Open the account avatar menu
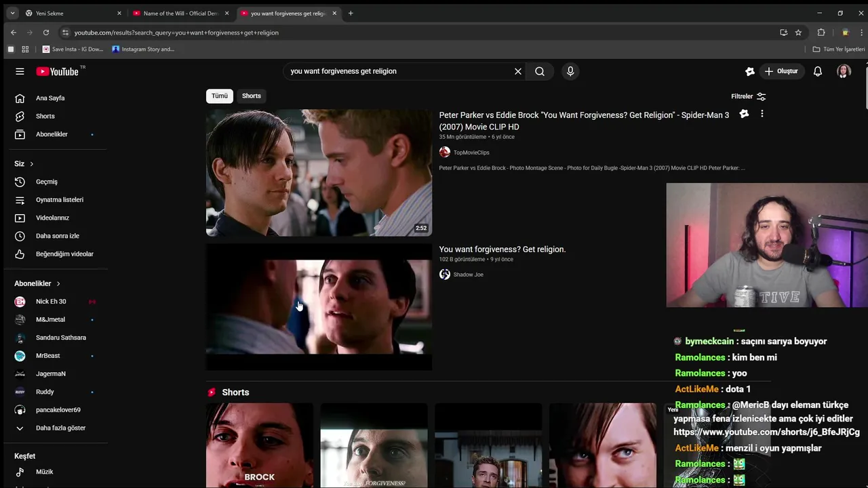 click(x=844, y=71)
